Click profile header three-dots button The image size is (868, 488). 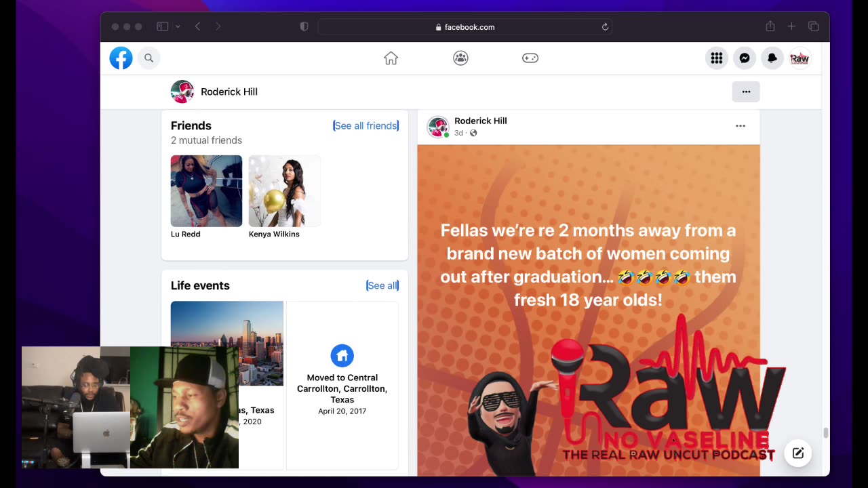click(746, 91)
